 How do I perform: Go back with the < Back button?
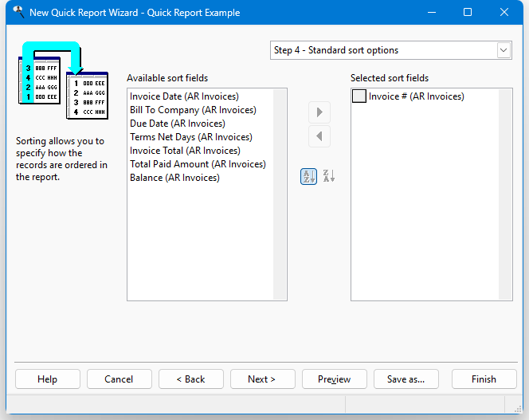(x=191, y=379)
